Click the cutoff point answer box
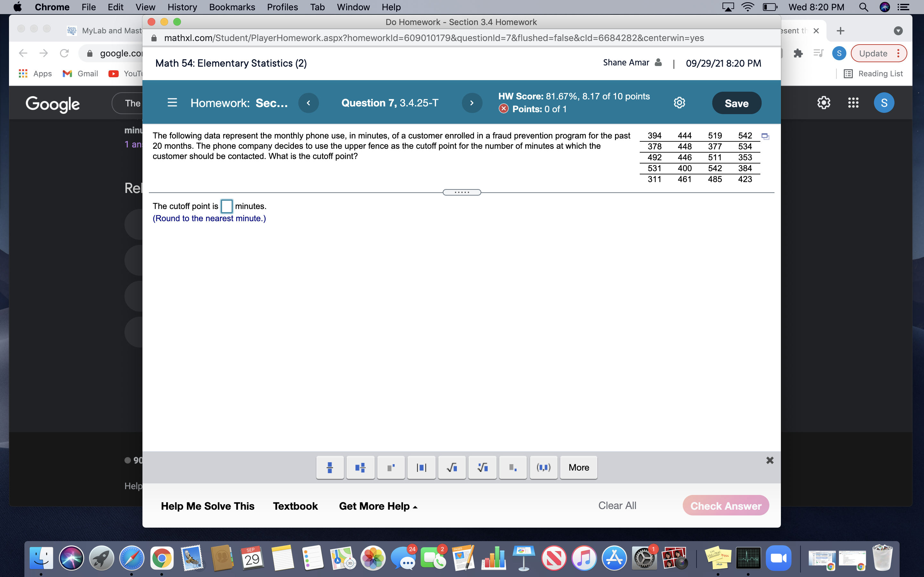Image resolution: width=924 pixels, height=577 pixels. click(227, 206)
